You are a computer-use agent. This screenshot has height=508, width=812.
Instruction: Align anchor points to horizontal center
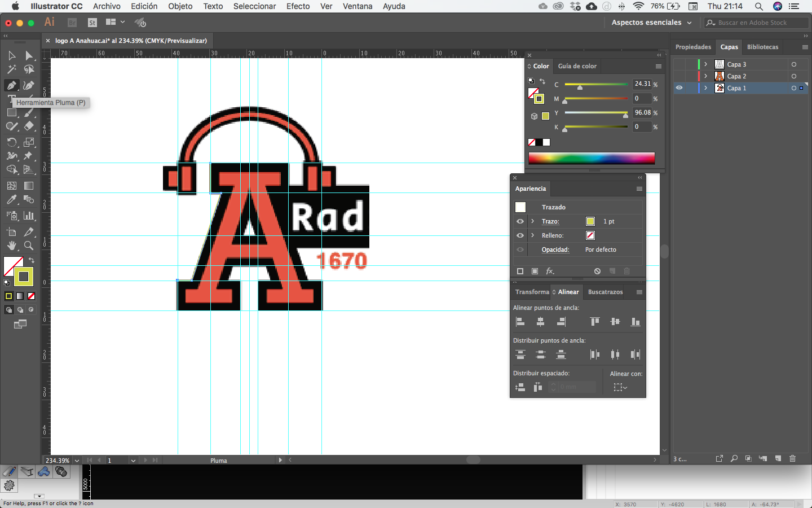pyautogui.click(x=541, y=322)
